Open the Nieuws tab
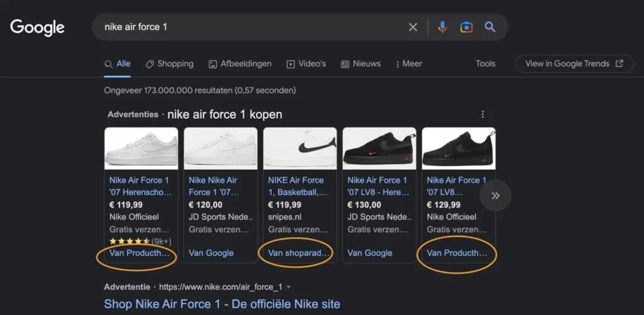 (360, 64)
